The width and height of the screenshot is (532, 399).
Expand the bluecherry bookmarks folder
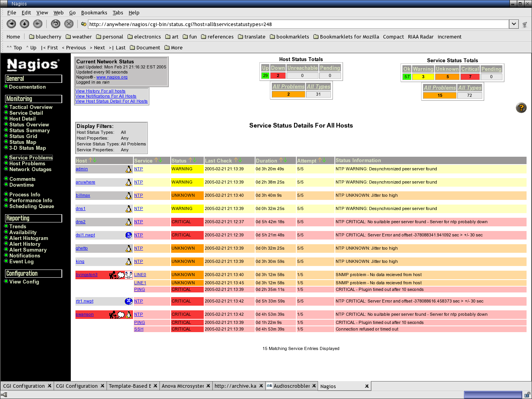coord(45,37)
